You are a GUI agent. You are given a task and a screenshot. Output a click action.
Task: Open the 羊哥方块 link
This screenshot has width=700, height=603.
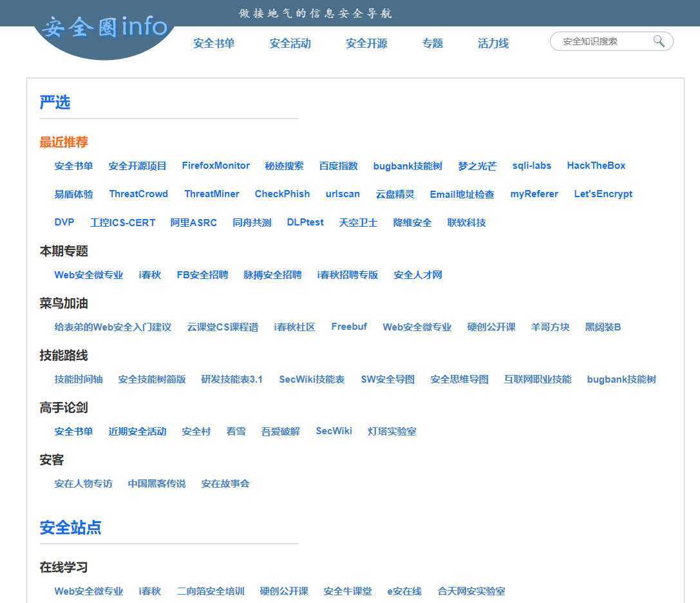tap(551, 327)
